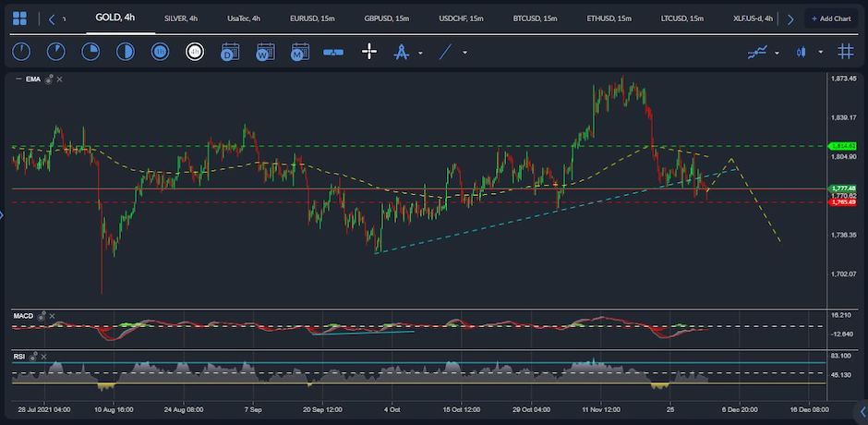Toggle the half-circle timeframe option
This screenshot has height=425, width=868.
(125, 52)
